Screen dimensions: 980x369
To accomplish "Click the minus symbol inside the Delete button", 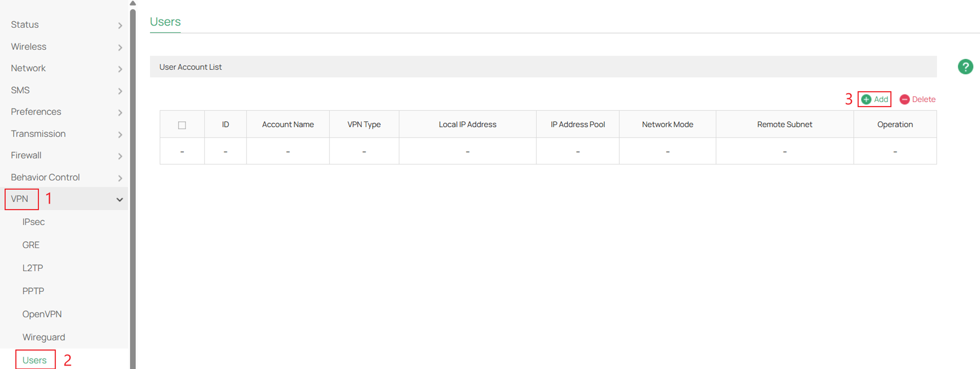I will click(x=904, y=99).
